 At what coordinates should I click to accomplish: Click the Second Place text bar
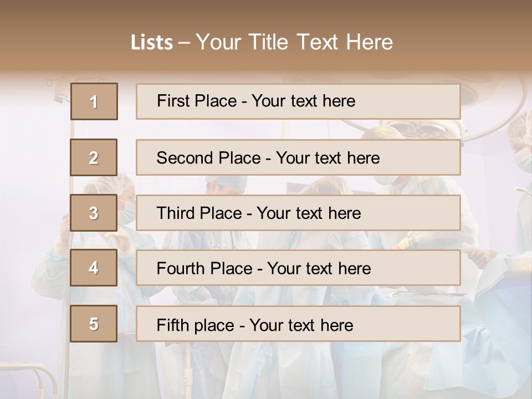point(298,157)
